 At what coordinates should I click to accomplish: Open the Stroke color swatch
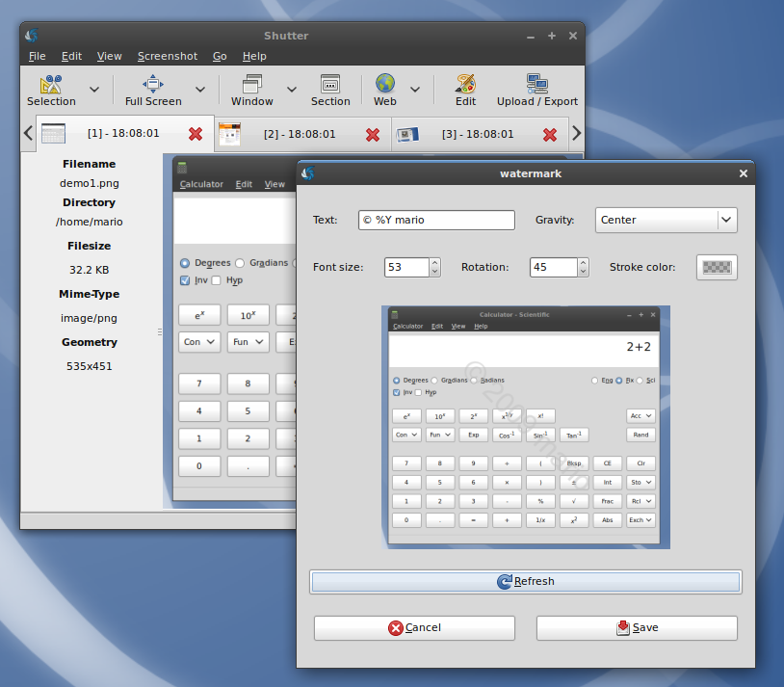click(x=716, y=267)
